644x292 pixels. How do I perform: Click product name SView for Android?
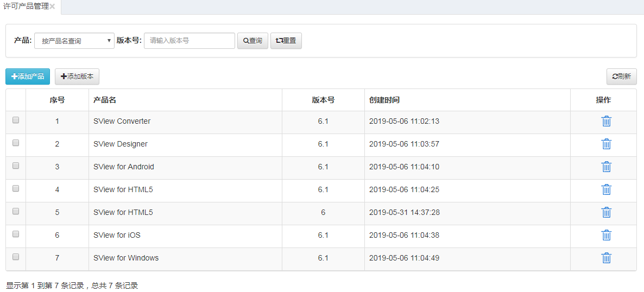[124, 167]
